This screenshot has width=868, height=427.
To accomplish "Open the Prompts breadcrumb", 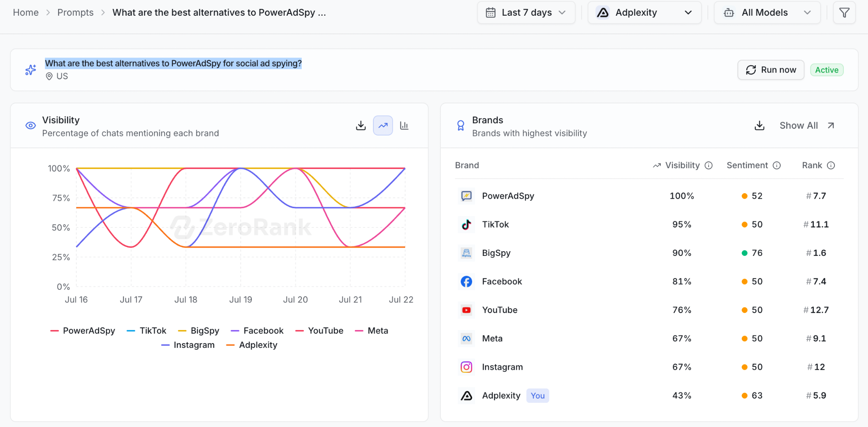I will 75,13.
